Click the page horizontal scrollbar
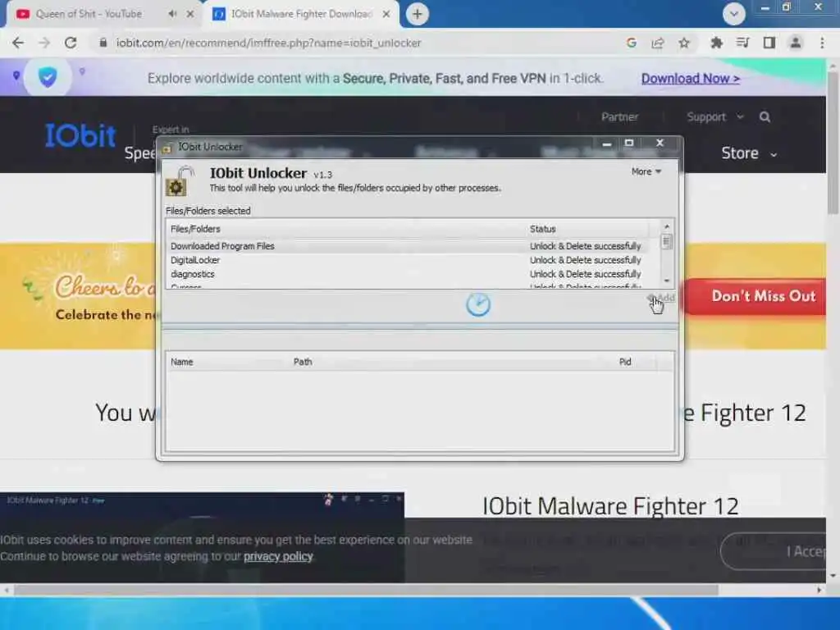The image size is (840, 630). coord(365,590)
